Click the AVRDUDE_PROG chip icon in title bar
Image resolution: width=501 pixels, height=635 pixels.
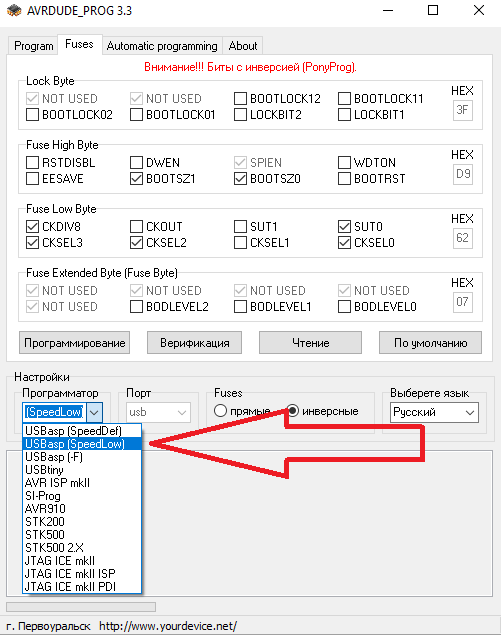[14, 11]
